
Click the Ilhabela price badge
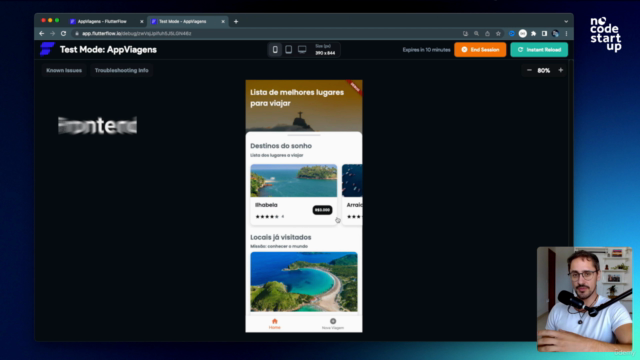click(x=322, y=210)
